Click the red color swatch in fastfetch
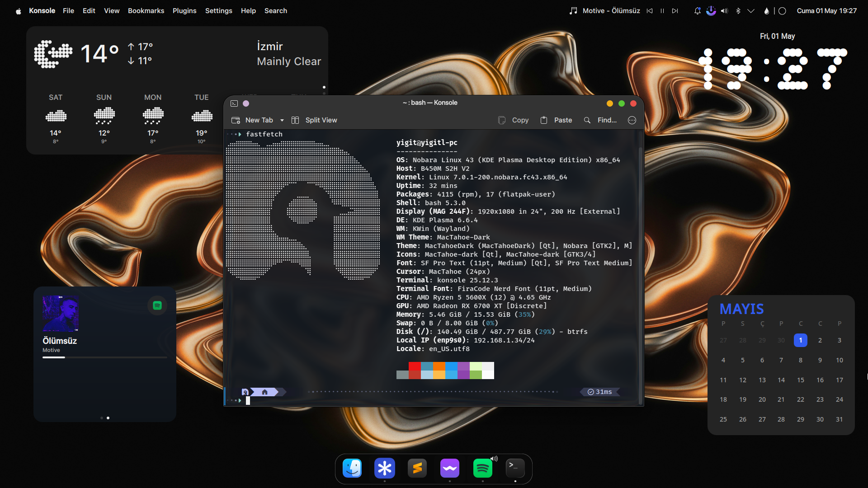 coord(415,366)
